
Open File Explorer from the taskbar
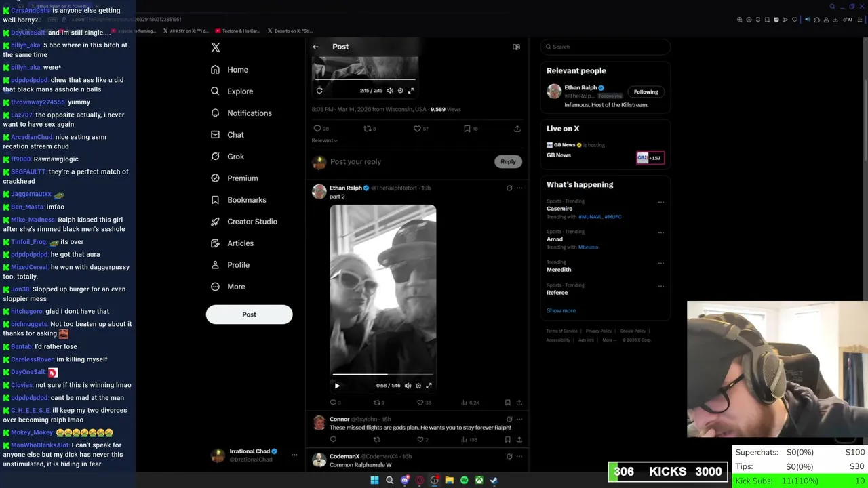(x=449, y=481)
